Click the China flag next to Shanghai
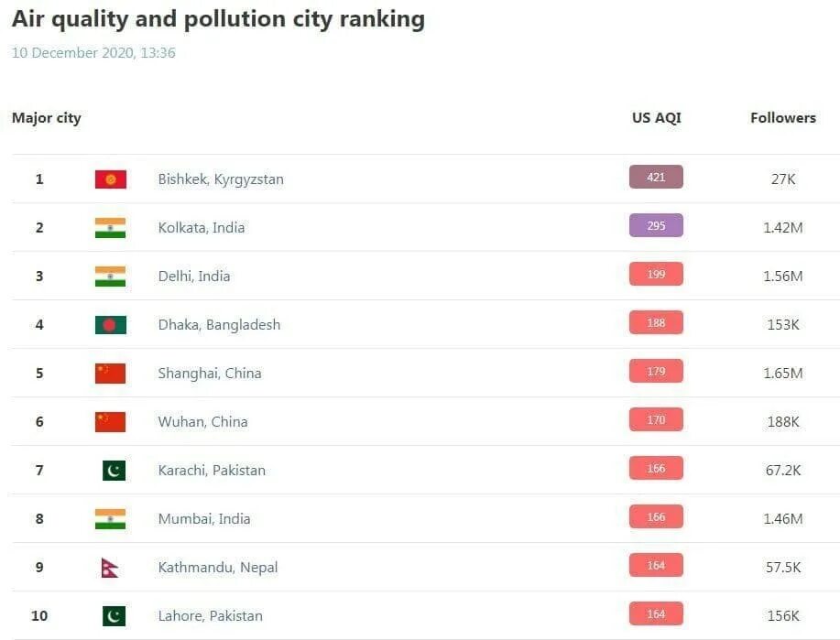Viewport: 840px width, 640px height. point(110,374)
